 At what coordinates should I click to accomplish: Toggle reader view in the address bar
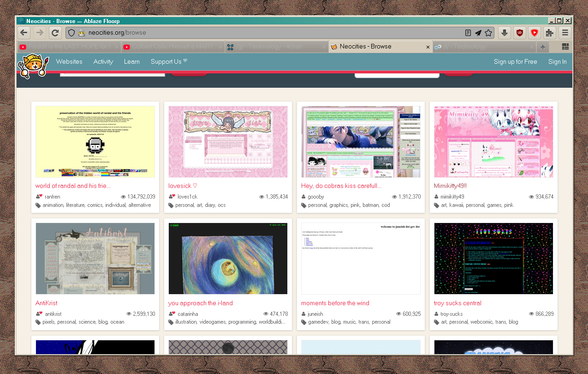468,33
